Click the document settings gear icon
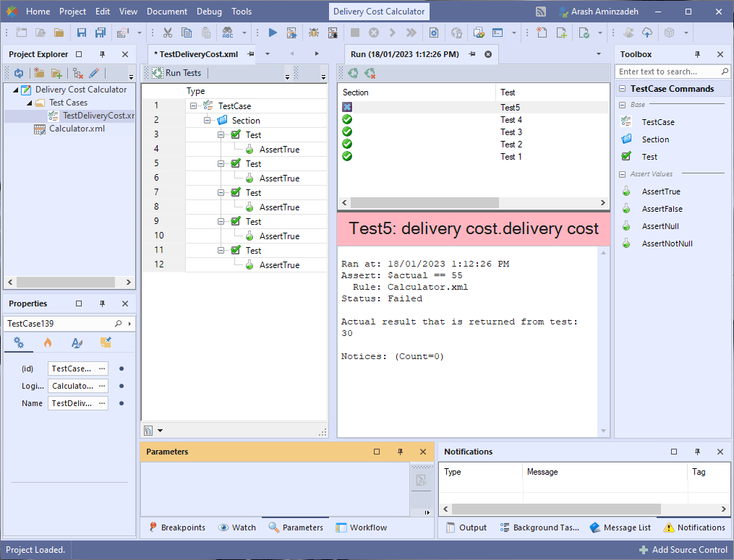The image size is (734, 560). (433, 33)
